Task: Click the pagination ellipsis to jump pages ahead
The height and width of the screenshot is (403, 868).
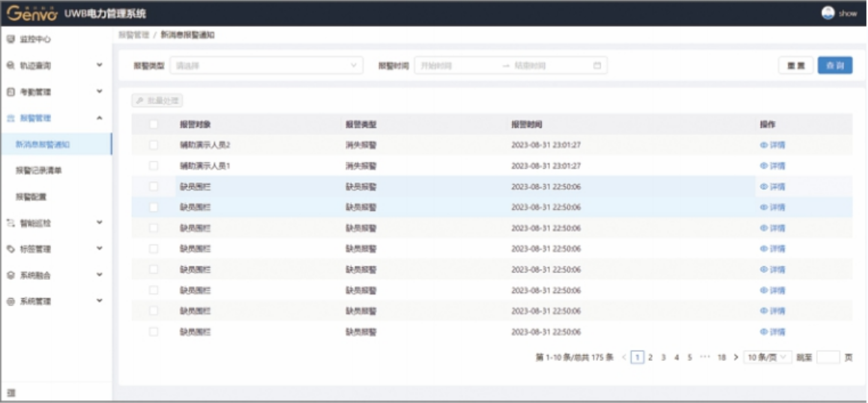Action: (705, 357)
